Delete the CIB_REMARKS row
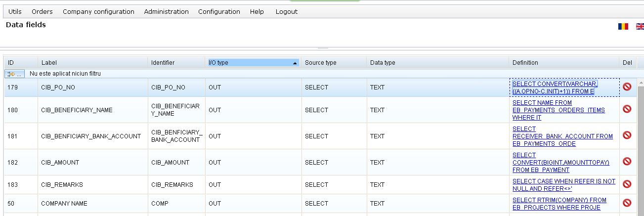Image resolution: width=644 pixels, height=216 pixels. point(627,184)
